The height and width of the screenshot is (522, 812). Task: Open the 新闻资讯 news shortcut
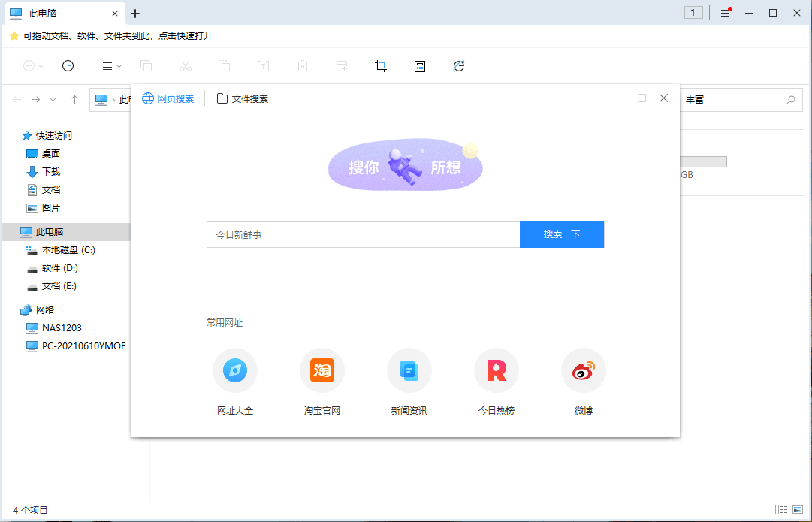pos(409,370)
